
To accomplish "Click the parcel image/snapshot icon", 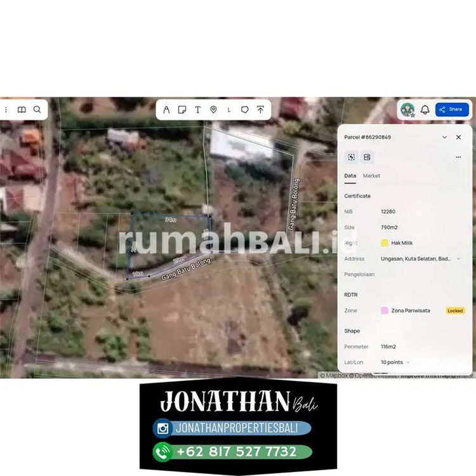I will (x=367, y=157).
